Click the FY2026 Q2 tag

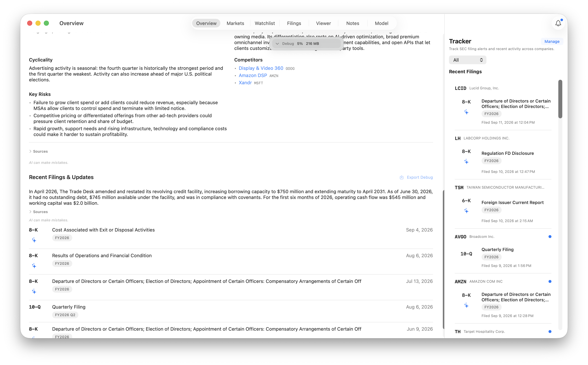coord(65,315)
